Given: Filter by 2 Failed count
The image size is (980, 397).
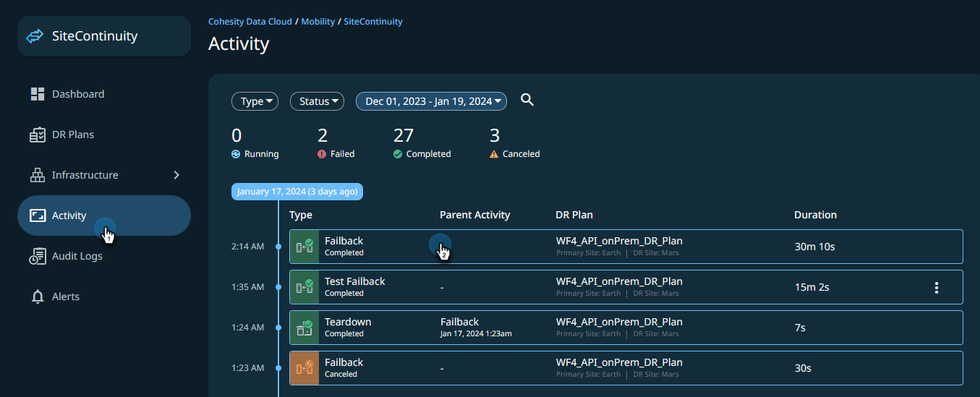Looking at the screenshot, I should (336, 143).
